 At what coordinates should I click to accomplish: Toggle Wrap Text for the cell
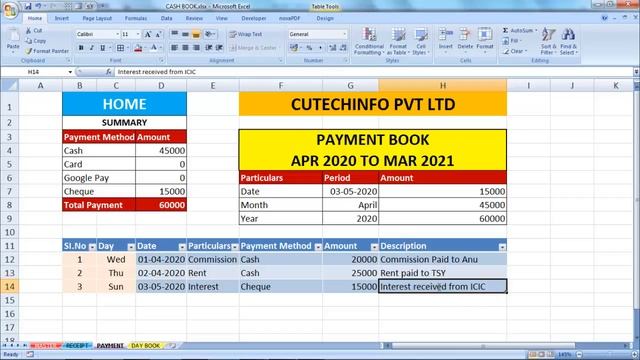coord(246,34)
